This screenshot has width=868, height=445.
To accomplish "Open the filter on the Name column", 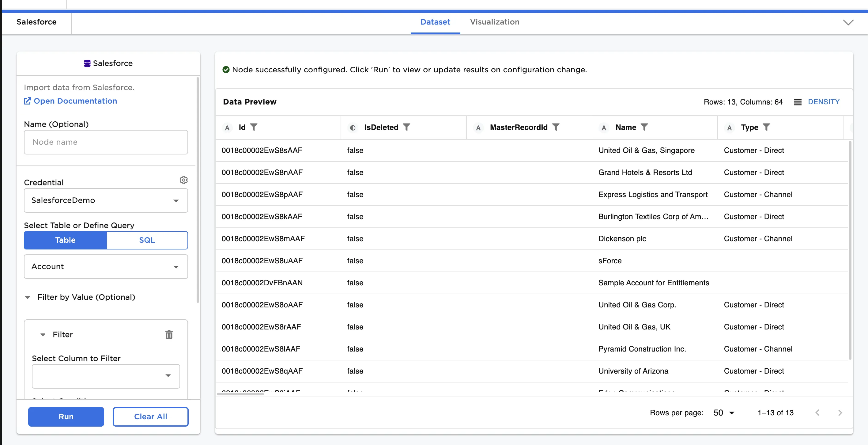I will coord(645,127).
